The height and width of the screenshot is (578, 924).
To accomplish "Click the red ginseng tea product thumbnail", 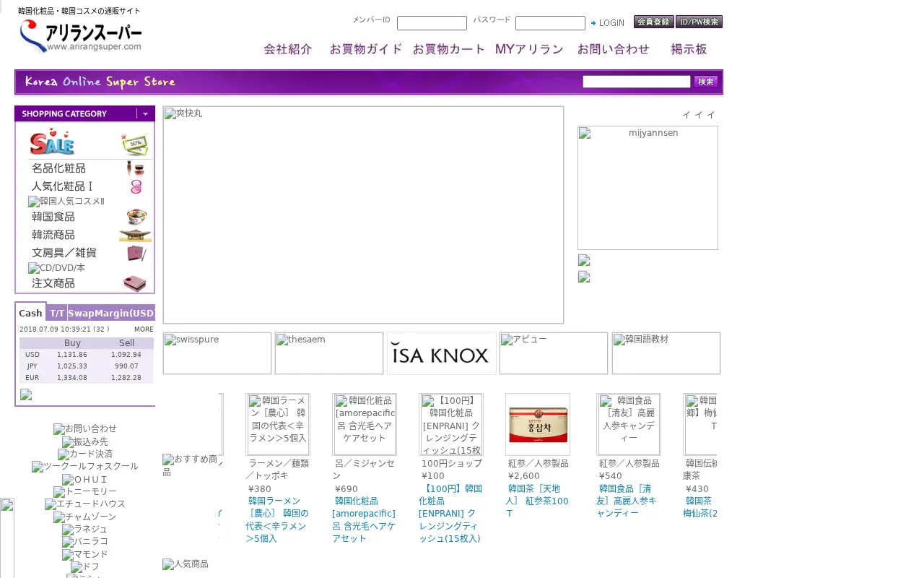I will [538, 424].
